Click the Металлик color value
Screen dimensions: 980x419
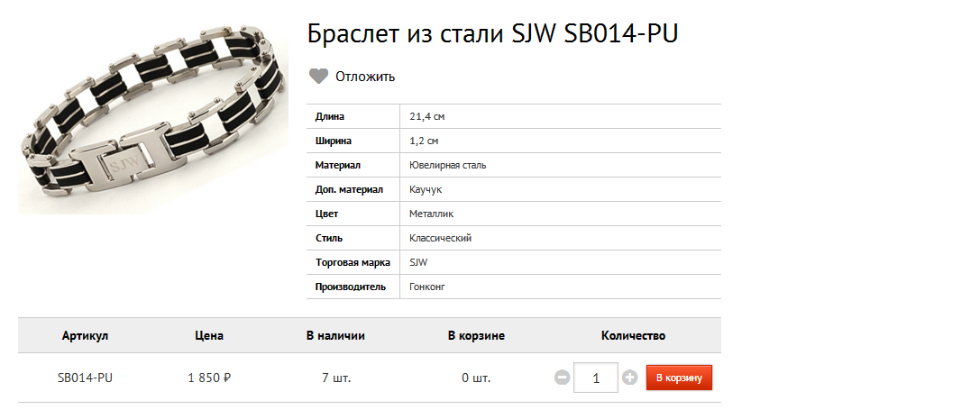point(431,214)
